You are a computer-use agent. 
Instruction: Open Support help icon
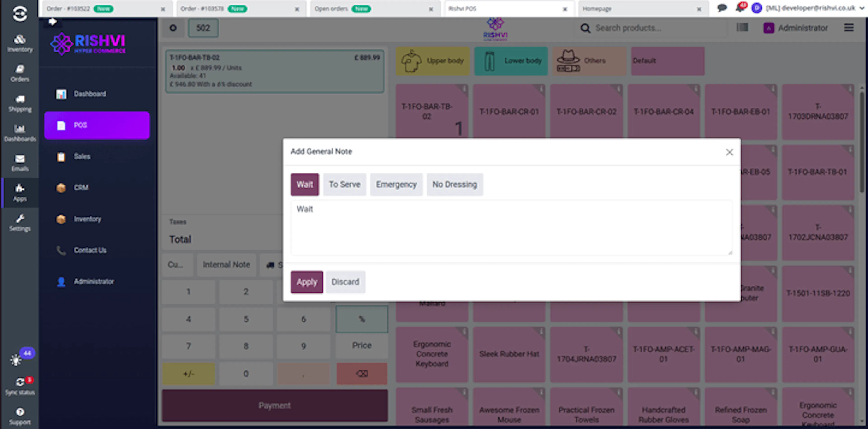tap(20, 416)
